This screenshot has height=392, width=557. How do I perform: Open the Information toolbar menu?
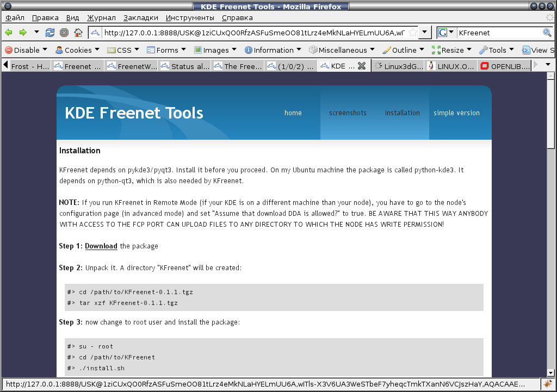tap(273, 50)
